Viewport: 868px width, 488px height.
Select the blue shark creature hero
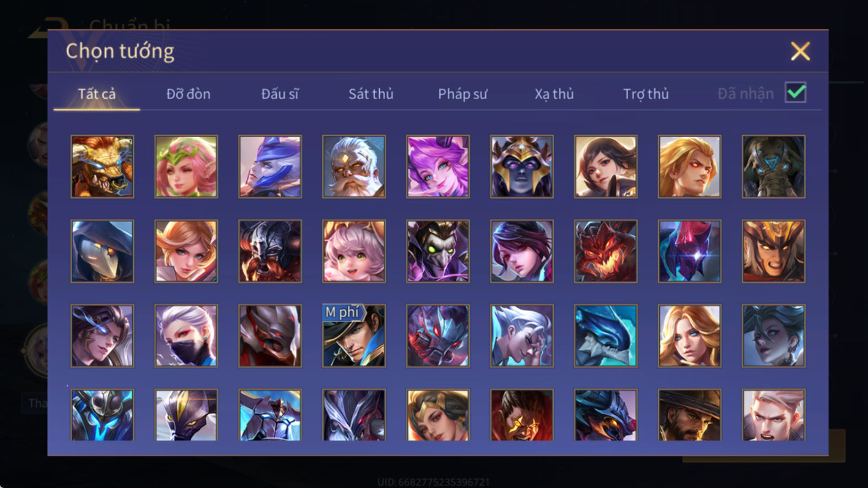point(606,335)
